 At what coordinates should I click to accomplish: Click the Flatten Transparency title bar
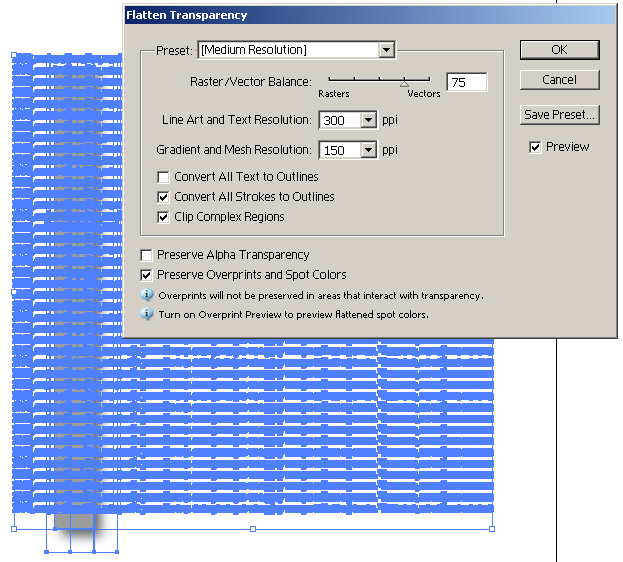pyautogui.click(x=370, y=15)
